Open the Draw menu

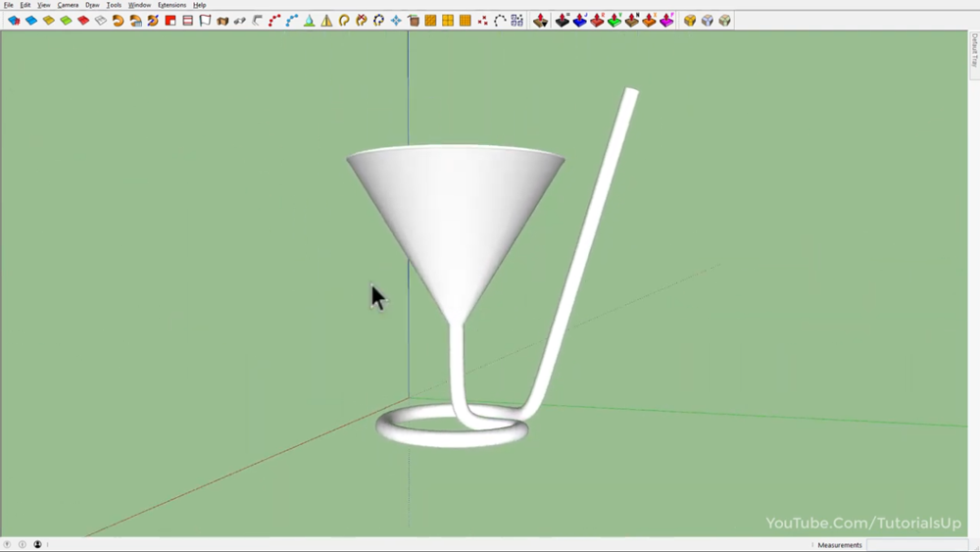coord(92,5)
